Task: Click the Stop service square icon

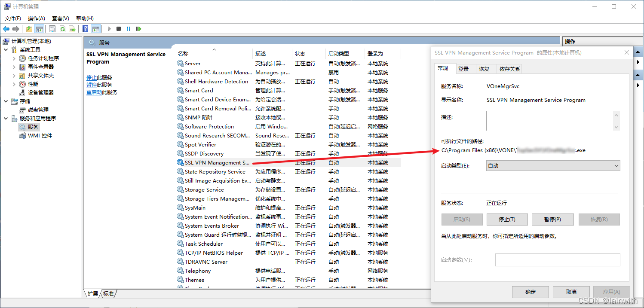Action: (119, 29)
